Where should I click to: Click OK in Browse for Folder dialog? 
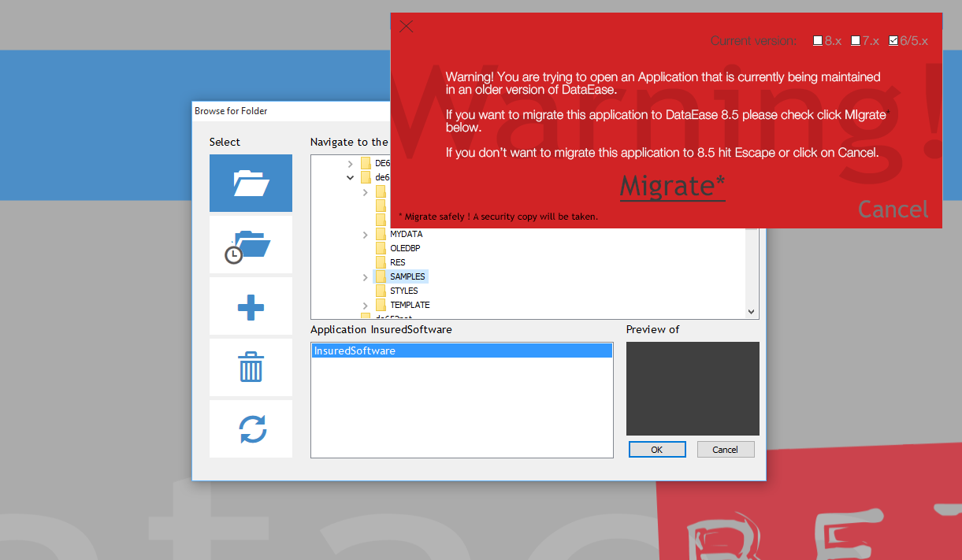(x=657, y=450)
